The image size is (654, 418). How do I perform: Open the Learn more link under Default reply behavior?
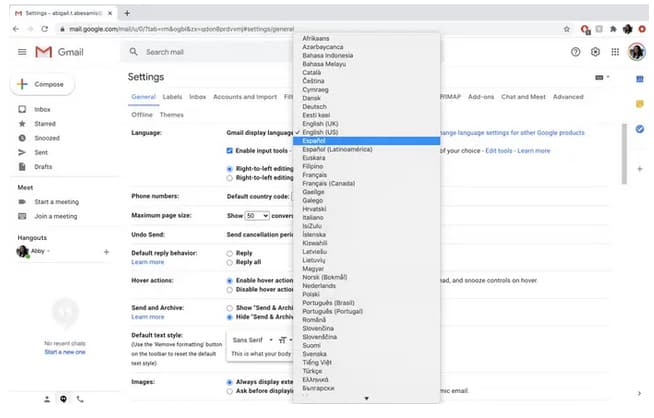(148, 262)
